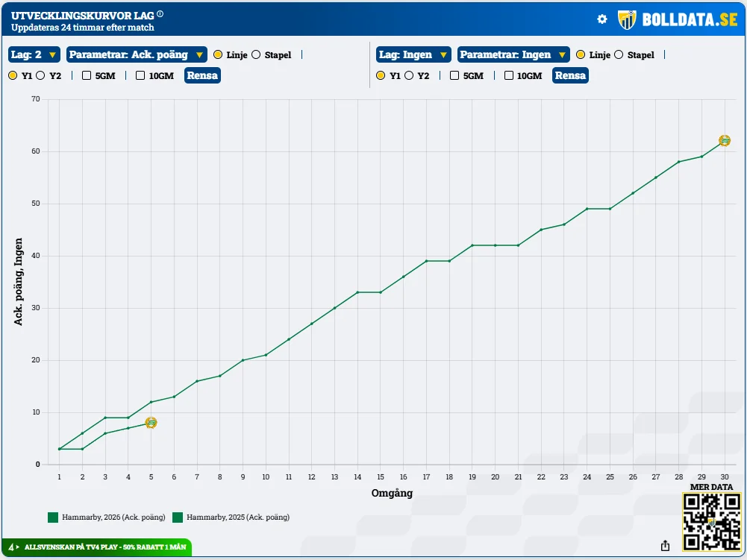Screen dimensions: 747x560
Task: Click the QR code for more data
Action: tap(711, 520)
